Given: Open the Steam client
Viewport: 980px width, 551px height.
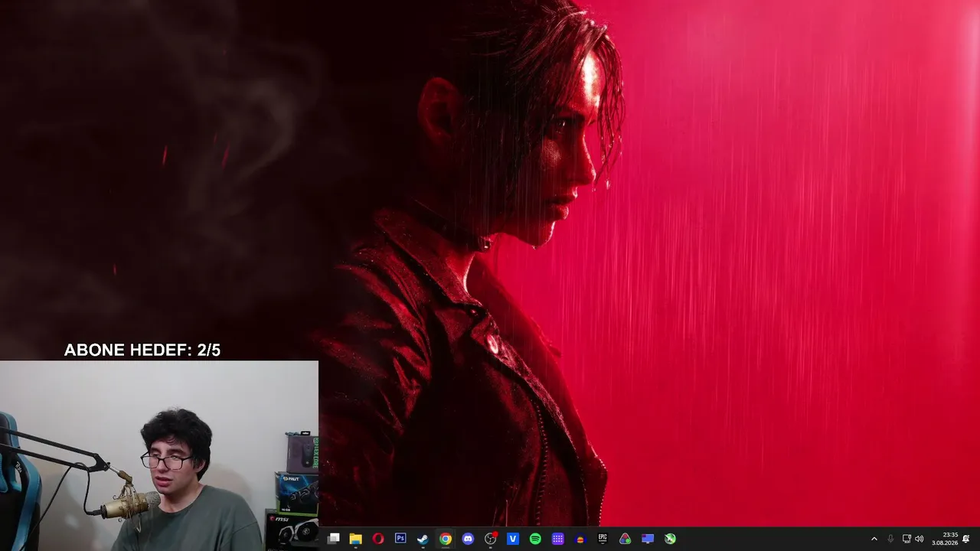Looking at the screenshot, I should coord(423,539).
